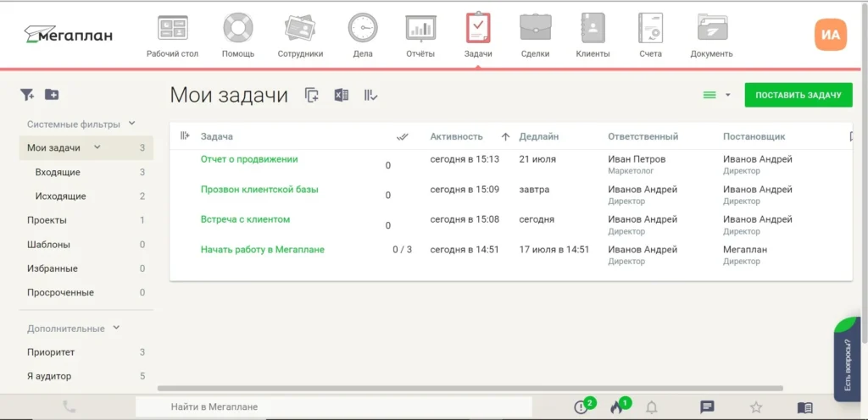Open the Помощь lifebuoy icon
The width and height of the screenshot is (868, 420).
point(238,28)
